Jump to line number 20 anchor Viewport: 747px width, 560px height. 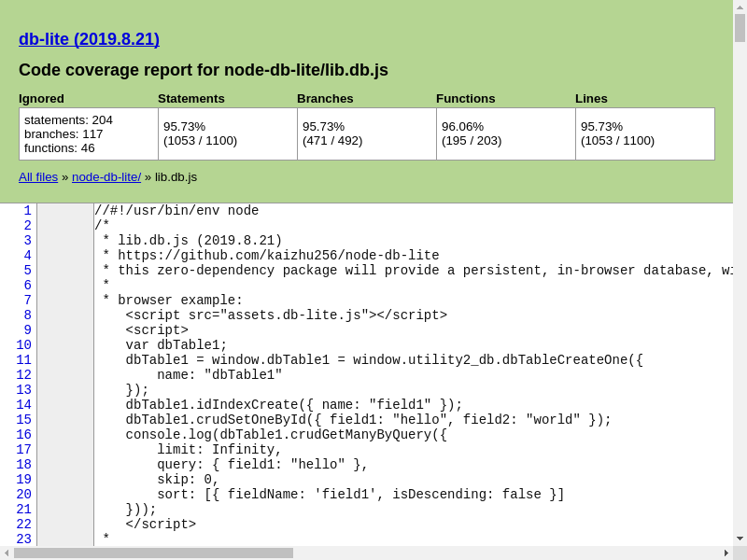coord(23,494)
